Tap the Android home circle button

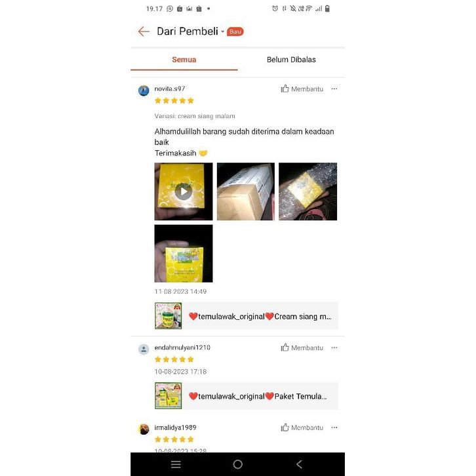[x=238, y=464]
